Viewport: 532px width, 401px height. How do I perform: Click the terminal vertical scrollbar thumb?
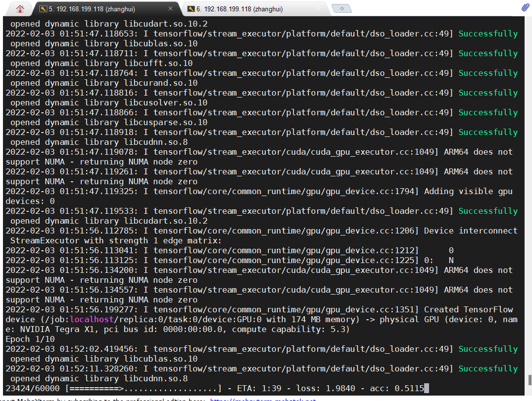[530, 380]
